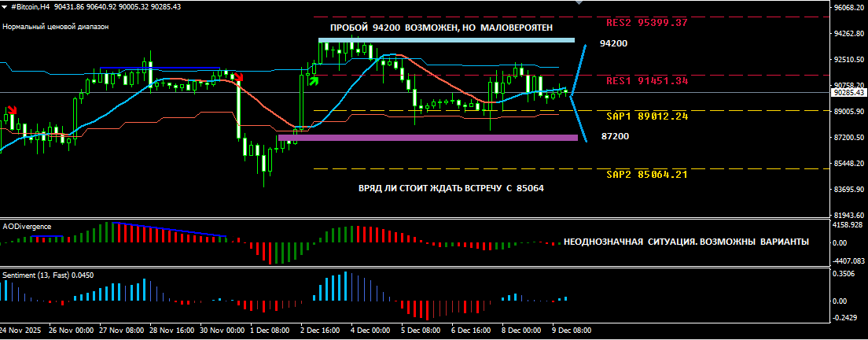Click the 'AODivergence' indicator title
Viewport: 868px width, 340px height.
(x=27, y=227)
